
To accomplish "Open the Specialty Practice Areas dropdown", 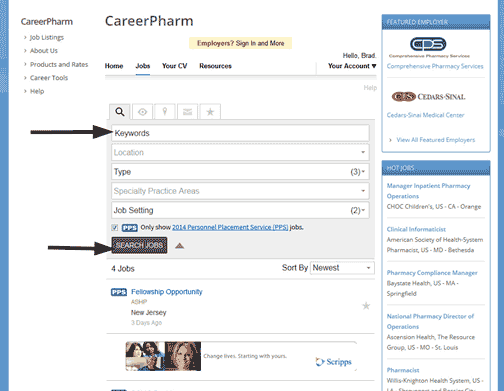I will pos(240,191).
